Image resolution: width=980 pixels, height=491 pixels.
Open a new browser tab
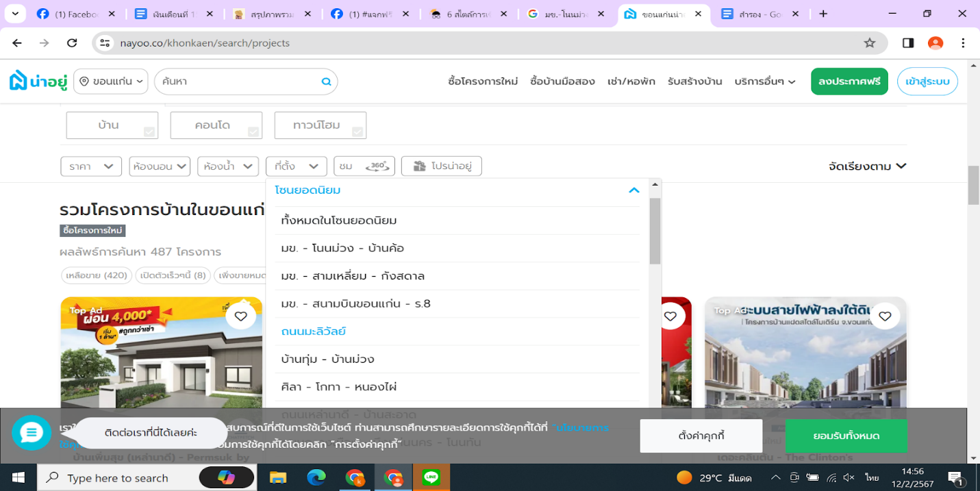(x=823, y=14)
